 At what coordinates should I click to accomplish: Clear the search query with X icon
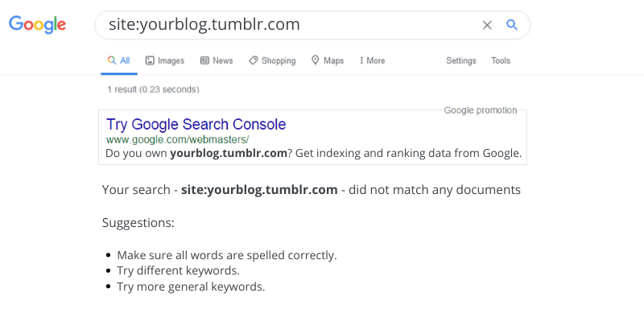487,25
